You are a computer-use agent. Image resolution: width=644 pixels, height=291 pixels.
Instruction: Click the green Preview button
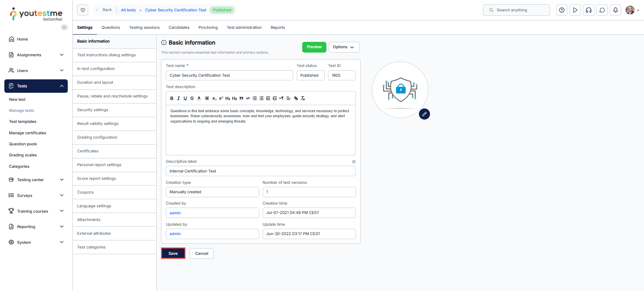pos(314,47)
